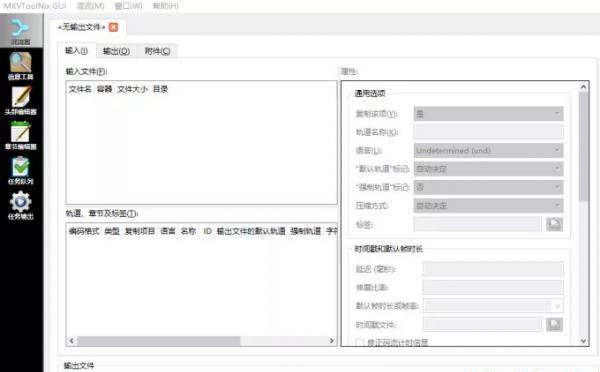
Task: Click the 类型 column header
Action: click(112, 231)
